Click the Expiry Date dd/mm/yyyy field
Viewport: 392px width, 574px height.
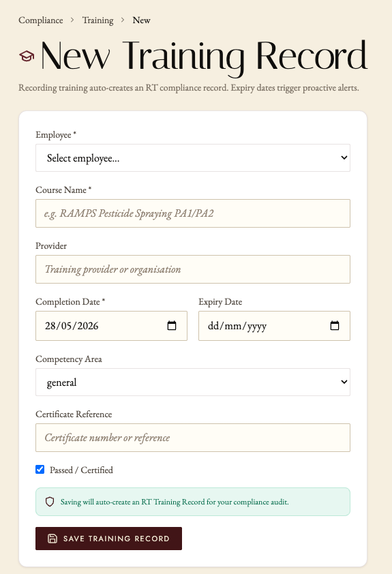pyautogui.click(x=274, y=326)
